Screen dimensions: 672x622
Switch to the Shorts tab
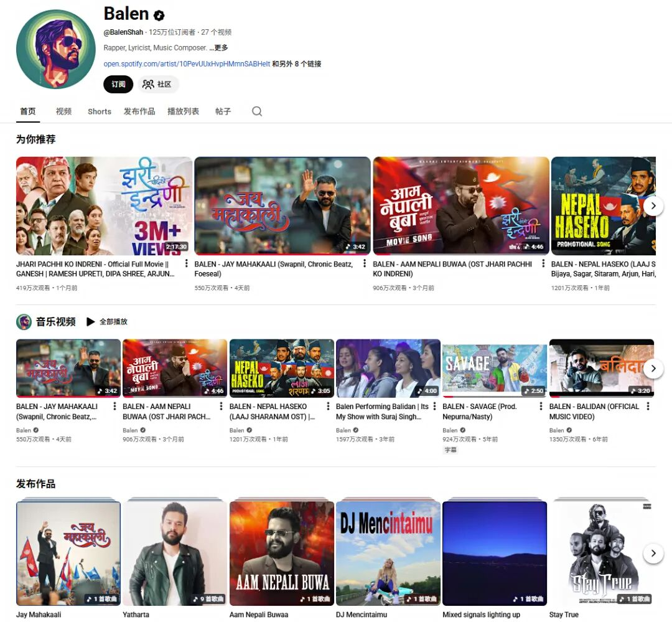[99, 111]
